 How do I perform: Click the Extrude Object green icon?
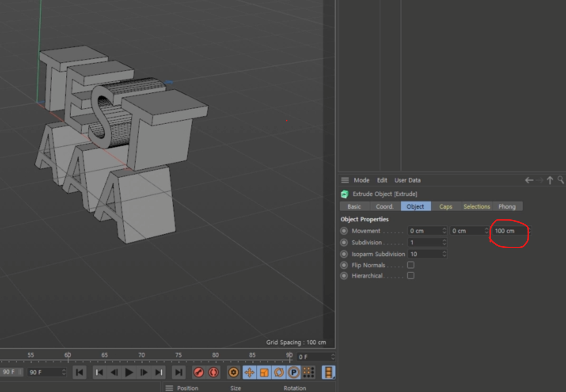point(345,194)
